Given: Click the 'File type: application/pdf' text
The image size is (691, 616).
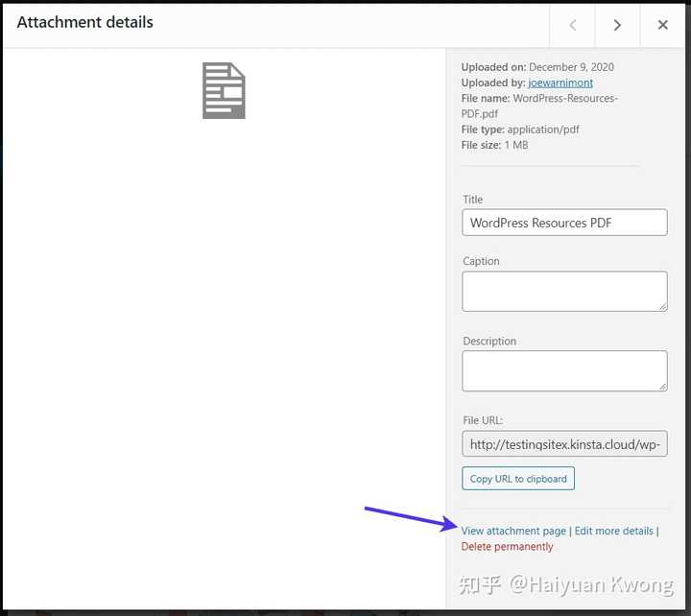Looking at the screenshot, I should tap(520, 130).
